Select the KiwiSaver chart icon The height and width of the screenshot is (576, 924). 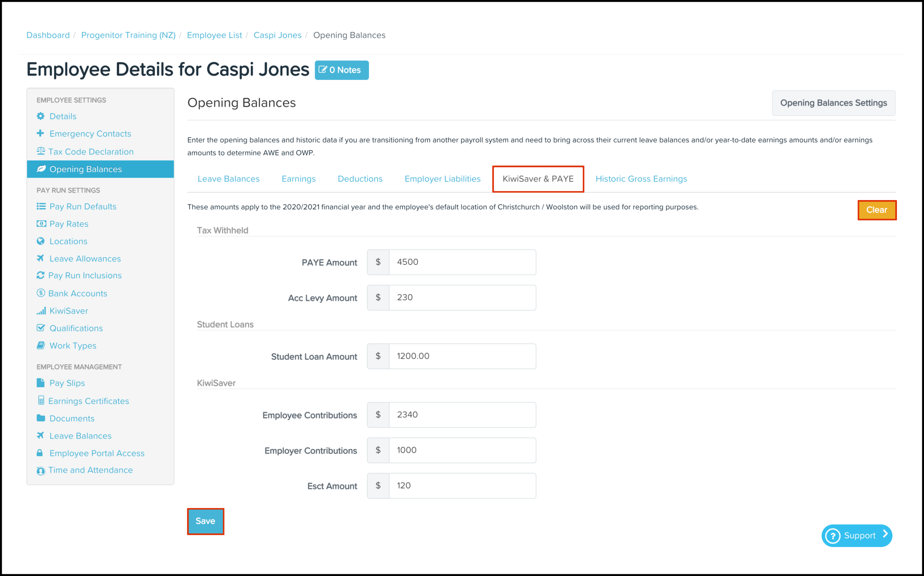pyautogui.click(x=41, y=311)
